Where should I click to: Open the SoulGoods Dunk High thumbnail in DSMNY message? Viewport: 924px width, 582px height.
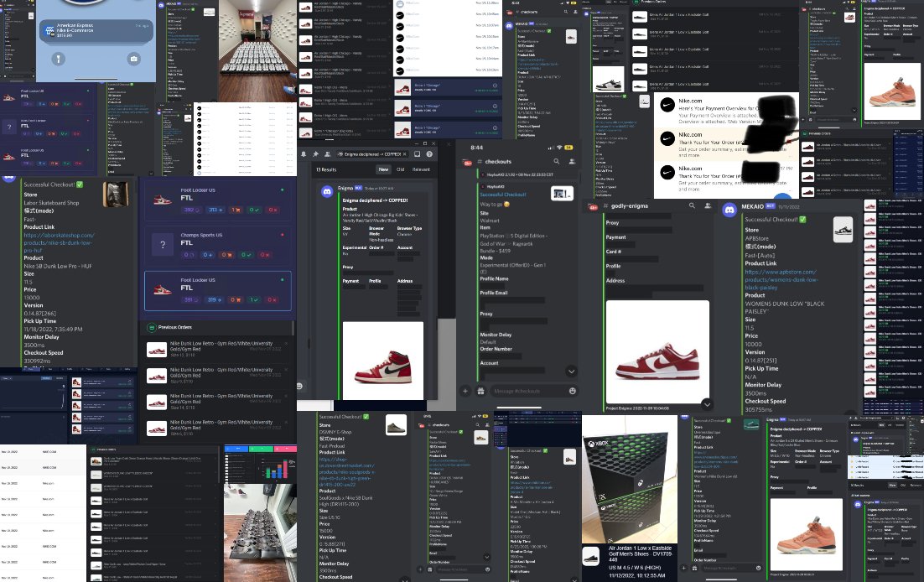(x=396, y=424)
